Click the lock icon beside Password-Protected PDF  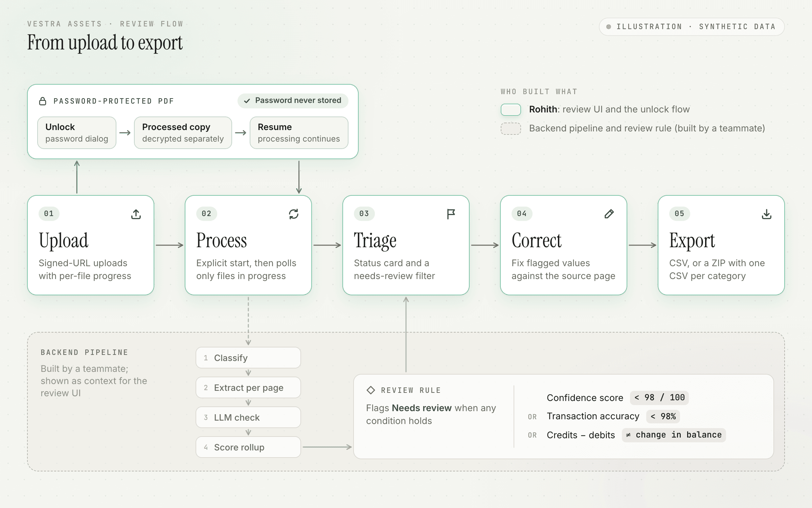click(43, 101)
